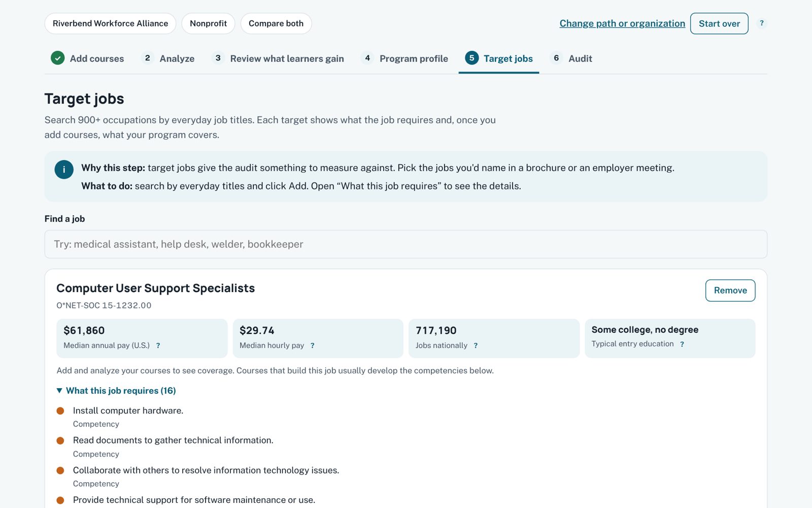Viewport: 812px width, 508px height.
Task: Click Change path or organization link
Action: 622,23
